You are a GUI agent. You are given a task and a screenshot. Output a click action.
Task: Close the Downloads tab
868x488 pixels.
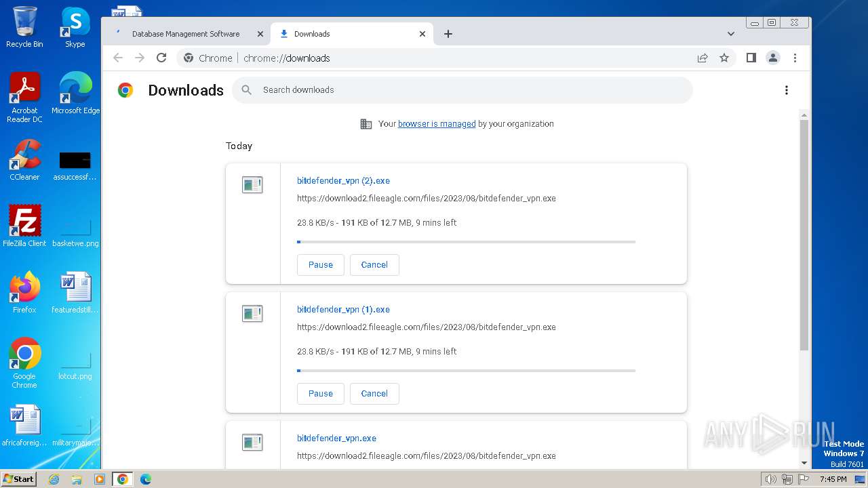click(422, 34)
